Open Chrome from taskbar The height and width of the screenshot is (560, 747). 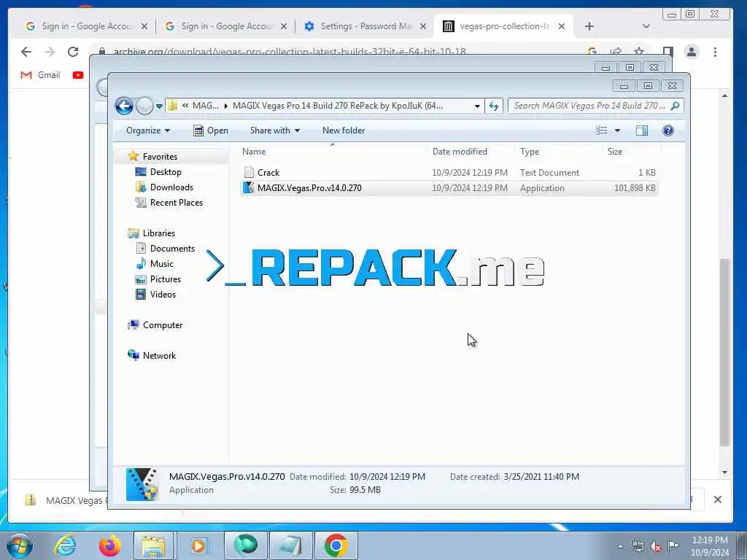(x=336, y=545)
